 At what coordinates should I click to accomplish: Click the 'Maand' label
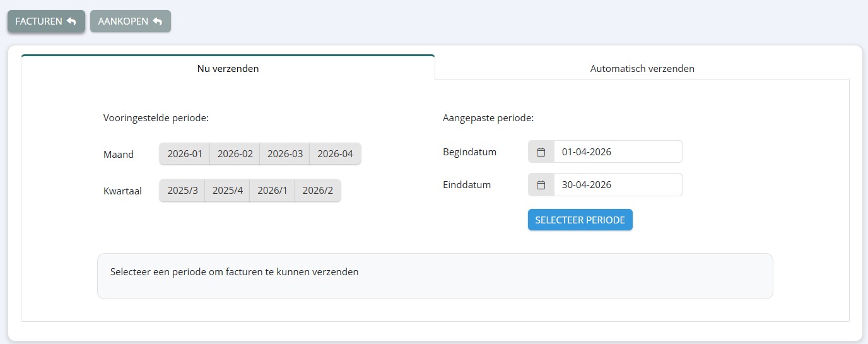click(x=119, y=154)
